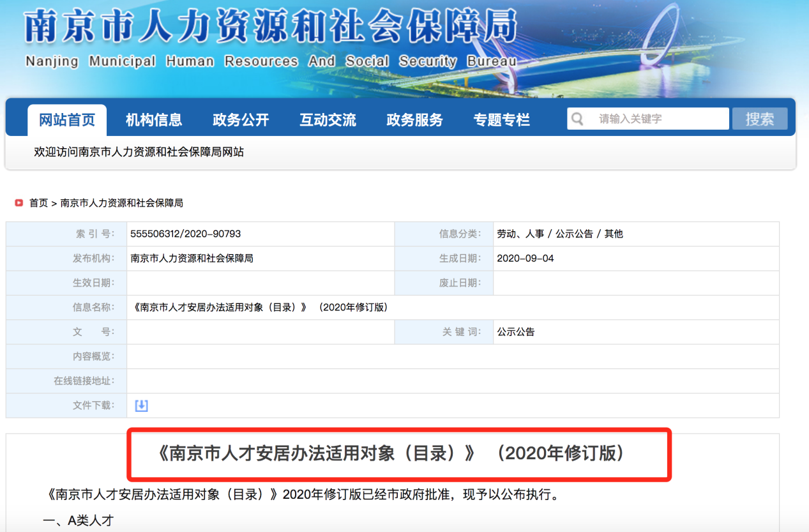Click the red breadcrumb marker icon
This screenshot has height=532, width=809.
19,202
